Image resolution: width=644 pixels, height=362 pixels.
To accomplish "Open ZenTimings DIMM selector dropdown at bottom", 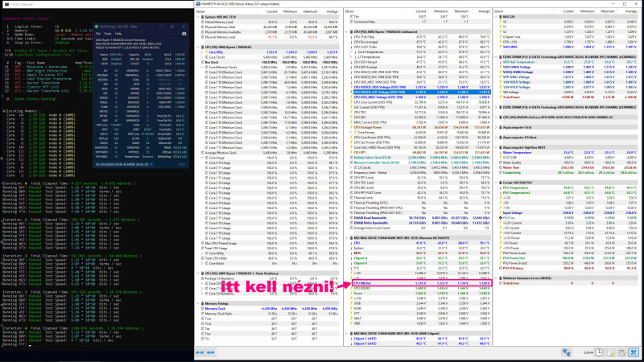I will click(125, 165).
